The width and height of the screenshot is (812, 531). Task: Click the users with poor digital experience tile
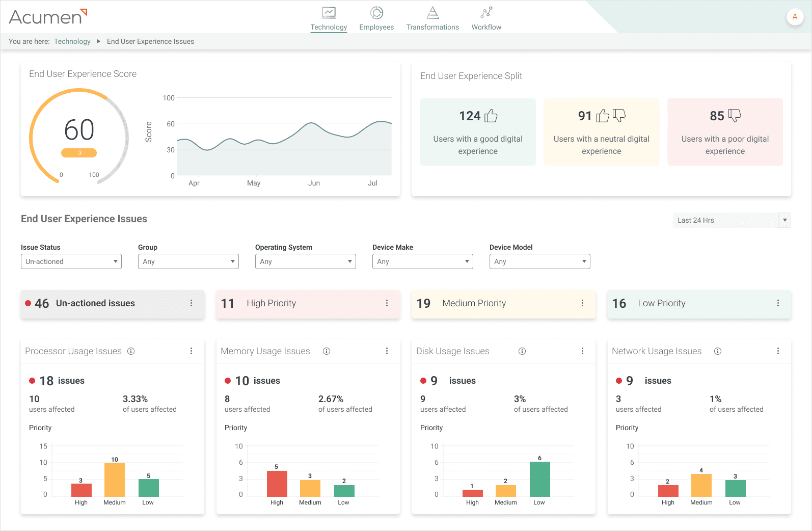725,132
